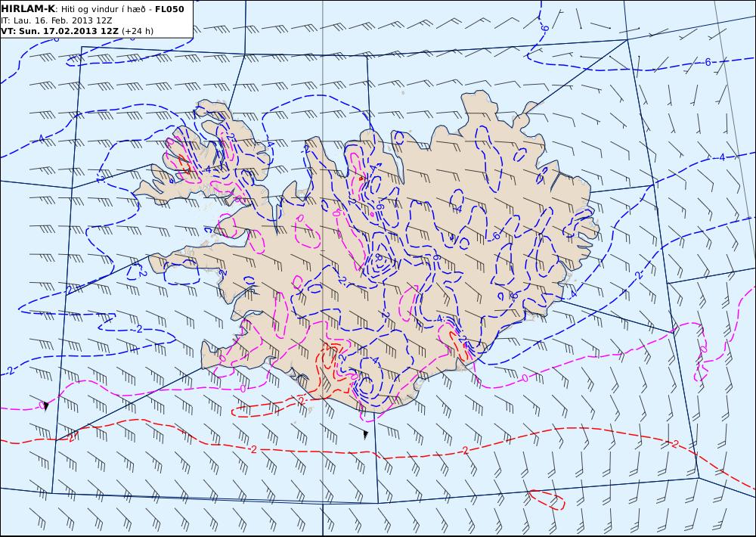Screen dimensions: 756x537
Task: Click the black pennant wind barb south of Iceland
Action: (366, 434)
